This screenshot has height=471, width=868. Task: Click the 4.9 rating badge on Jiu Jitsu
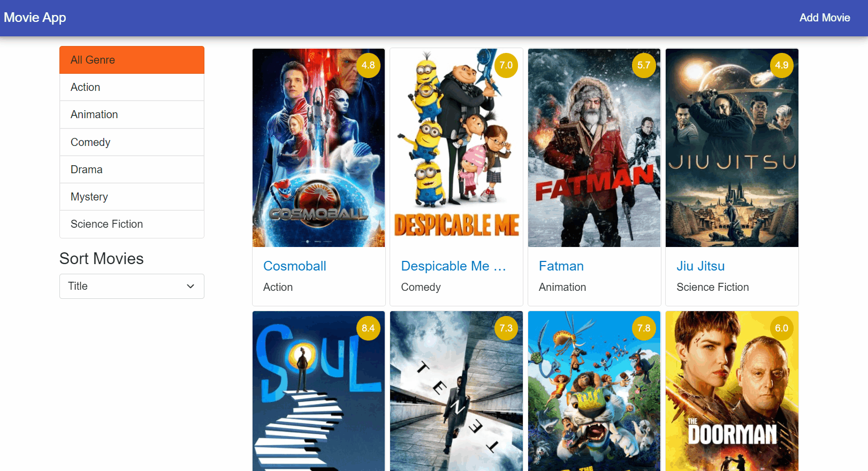(x=782, y=65)
